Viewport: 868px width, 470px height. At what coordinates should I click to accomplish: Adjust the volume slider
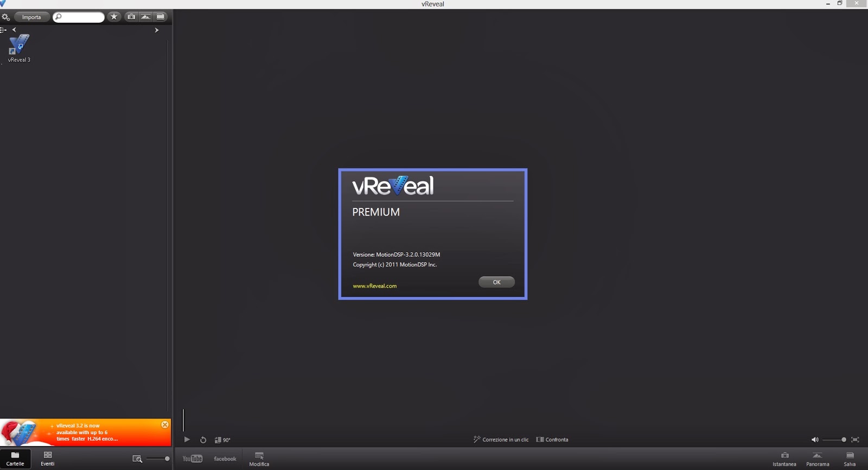pyautogui.click(x=834, y=440)
